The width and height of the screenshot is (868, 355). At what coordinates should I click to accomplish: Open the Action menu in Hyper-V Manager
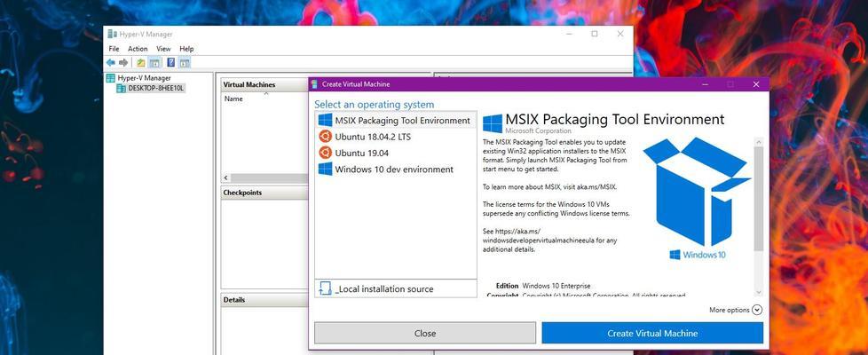138,49
